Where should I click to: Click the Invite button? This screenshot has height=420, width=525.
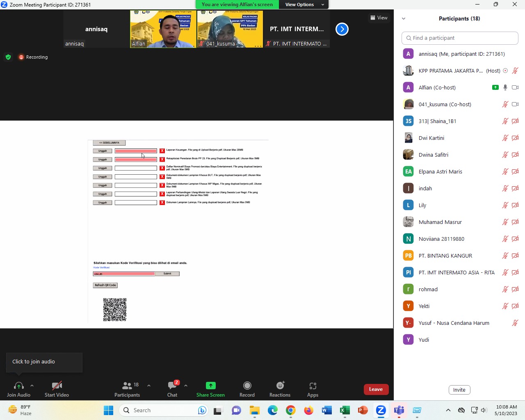(459, 390)
